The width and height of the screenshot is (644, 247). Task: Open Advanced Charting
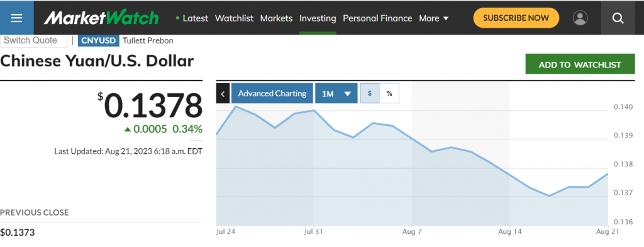[272, 93]
